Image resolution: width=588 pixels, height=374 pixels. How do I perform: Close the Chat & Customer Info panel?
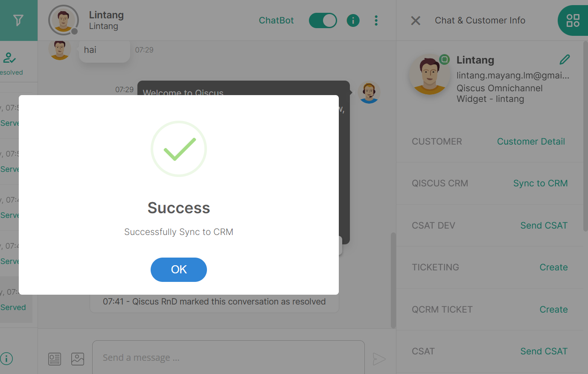pyautogui.click(x=416, y=20)
